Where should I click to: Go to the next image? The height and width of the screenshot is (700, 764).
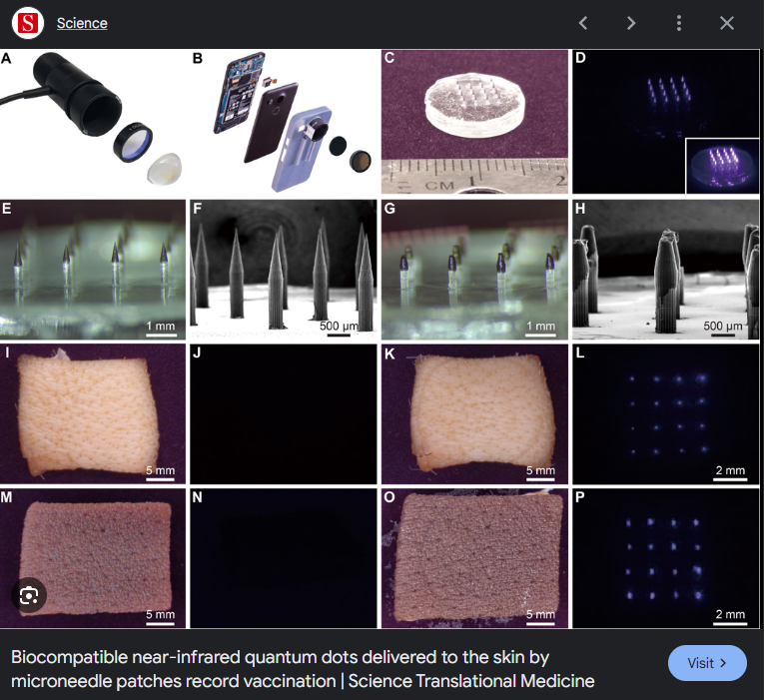[x=631, y=23]
